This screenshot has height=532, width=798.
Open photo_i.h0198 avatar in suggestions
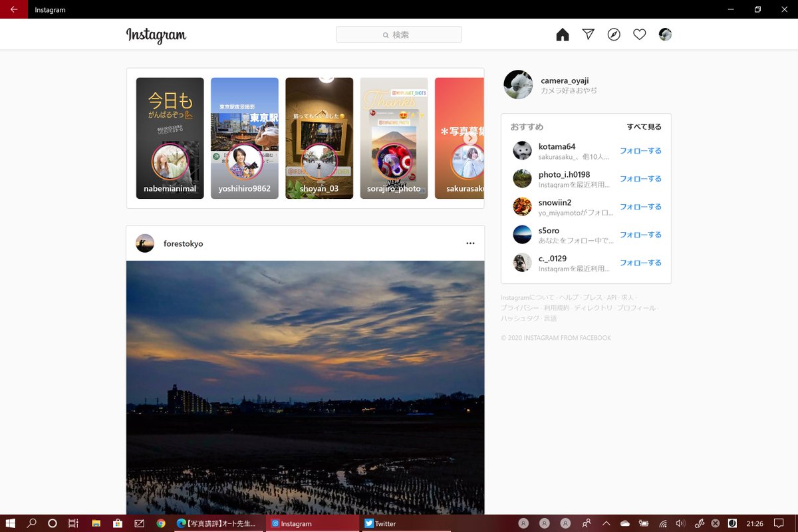[522, 178]
